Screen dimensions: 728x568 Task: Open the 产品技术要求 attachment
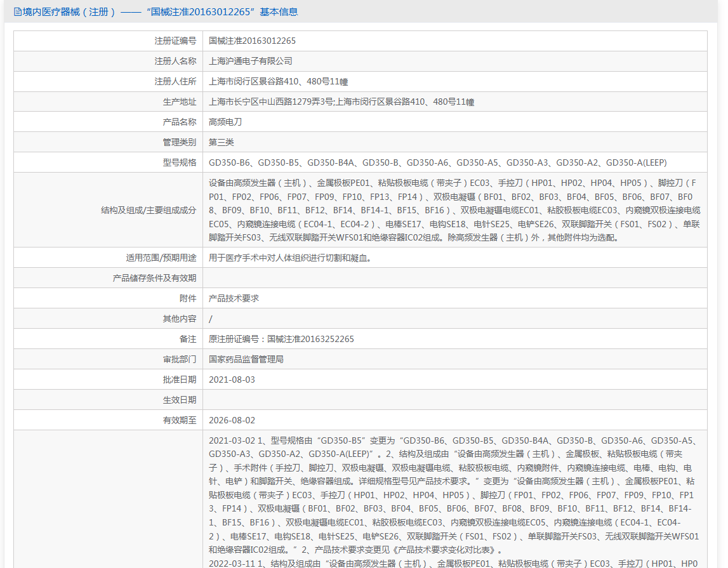234,298
